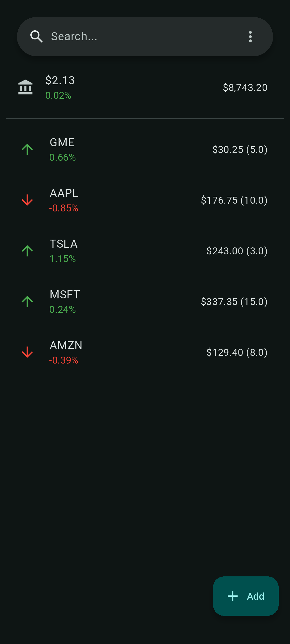
Task: Open the GME stock entry
Action: tap(145, 149)
